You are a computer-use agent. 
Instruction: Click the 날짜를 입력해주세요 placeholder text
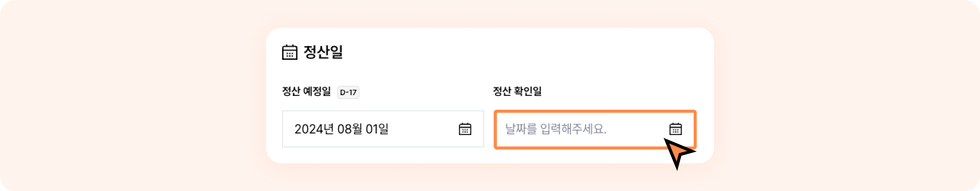coord(555,129)
